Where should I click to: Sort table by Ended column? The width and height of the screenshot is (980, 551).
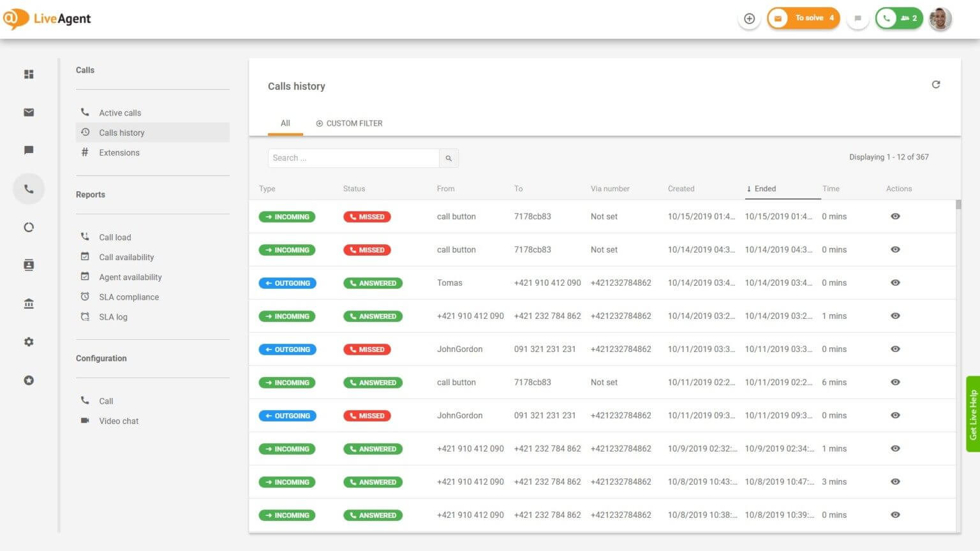[x=764, y=189]
